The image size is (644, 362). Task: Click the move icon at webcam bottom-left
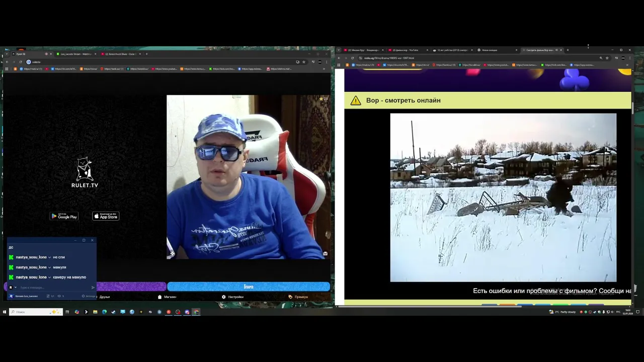(171, 254)
